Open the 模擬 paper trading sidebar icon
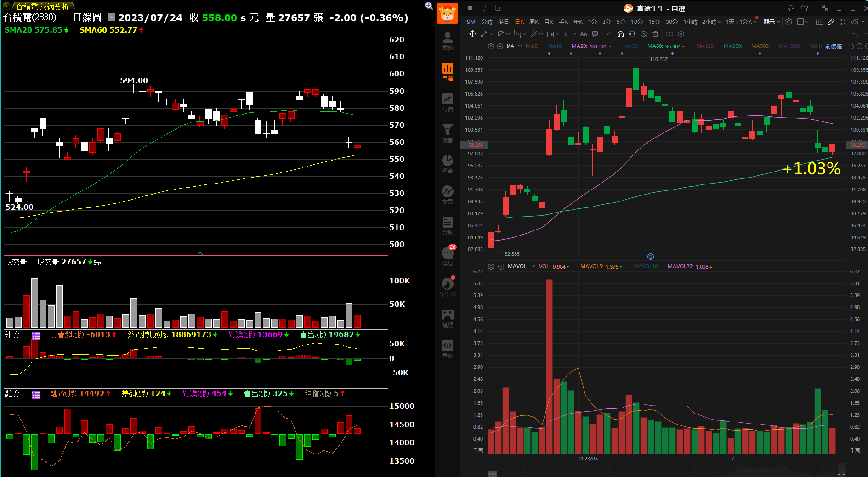Viewport: 868px width, 477px height. coord(447,318)
